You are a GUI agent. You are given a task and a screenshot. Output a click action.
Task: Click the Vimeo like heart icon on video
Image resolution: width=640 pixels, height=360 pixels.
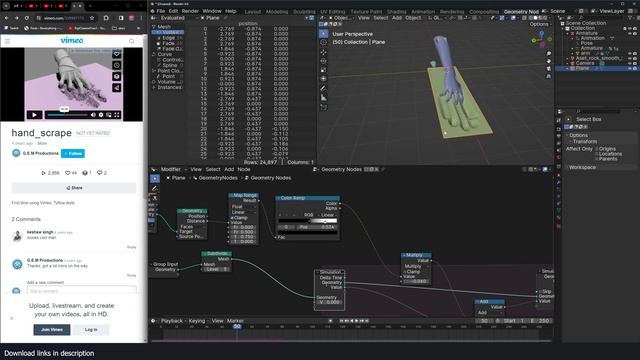(x=117, y=54)
